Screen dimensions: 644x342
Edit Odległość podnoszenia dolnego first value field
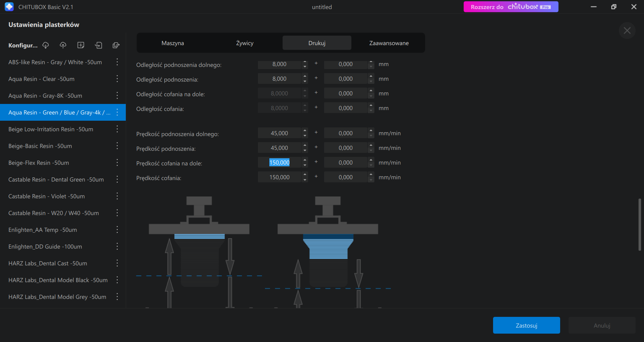[x=279, y=64]
